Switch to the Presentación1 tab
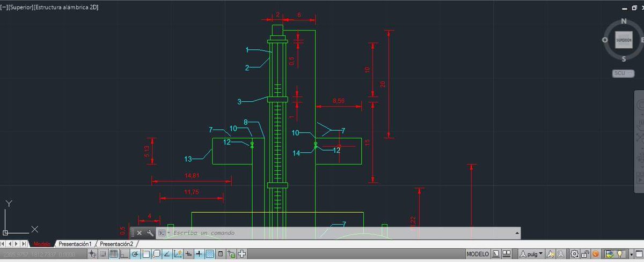Viewport: 644px width, 262px height. click(x=75, y=244)
